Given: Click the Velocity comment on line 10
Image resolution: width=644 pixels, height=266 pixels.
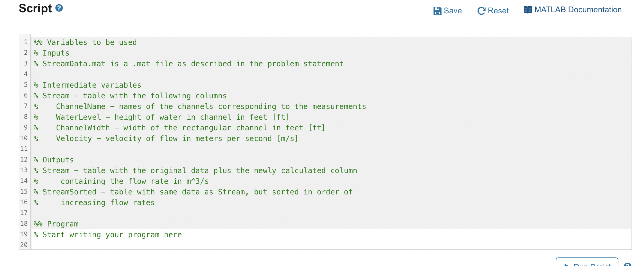Looking at the screenshot, I should (166, 138).
